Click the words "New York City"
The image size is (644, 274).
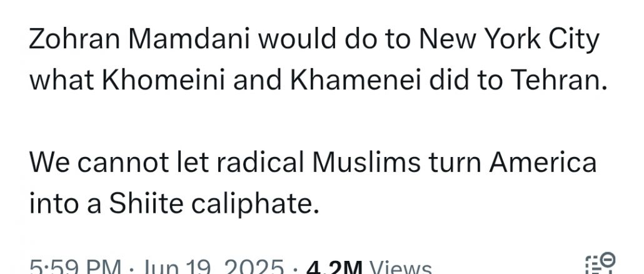click(509, 40)
